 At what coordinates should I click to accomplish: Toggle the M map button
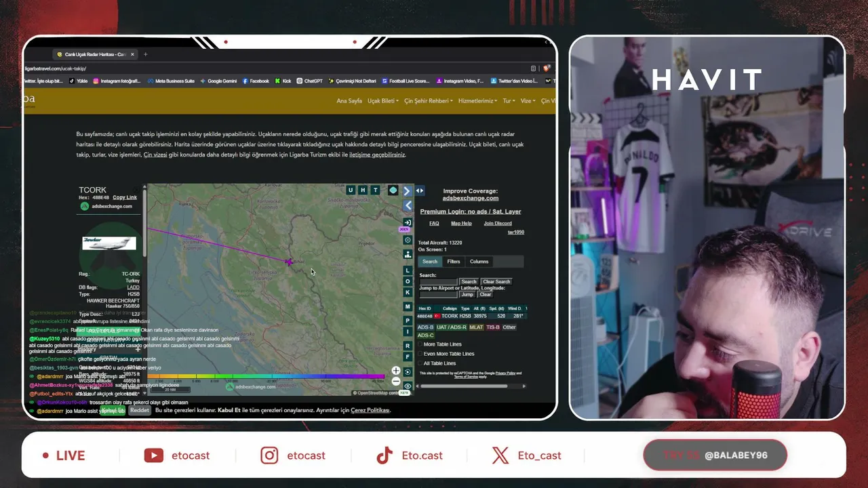coord(408,306)
